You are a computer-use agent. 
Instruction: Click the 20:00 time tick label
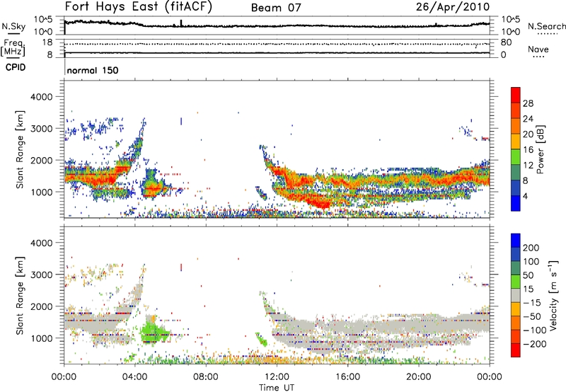[419, 377]
